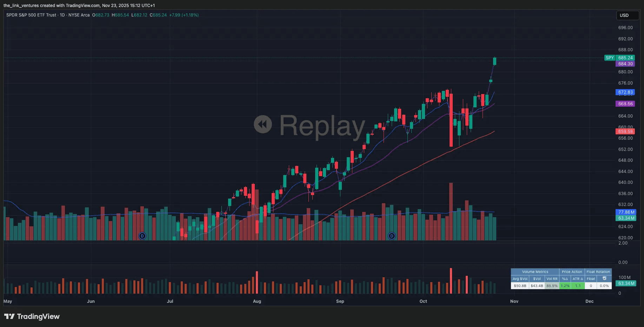Image resolution: width=644 pixels, height=327 pixels.
Task: Click the change value +7.99 (+1.18%)
Action: click(184, 15)
